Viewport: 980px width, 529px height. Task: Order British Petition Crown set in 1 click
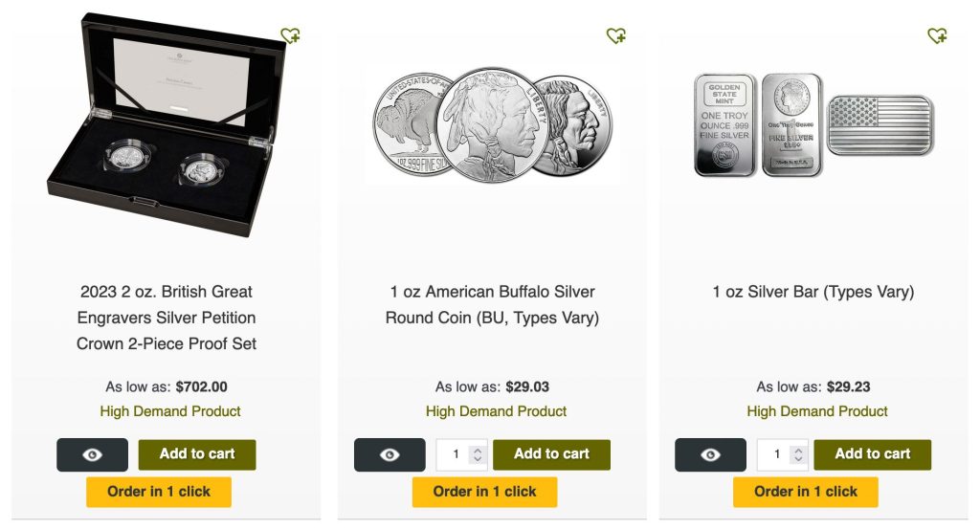coord(159,492)
